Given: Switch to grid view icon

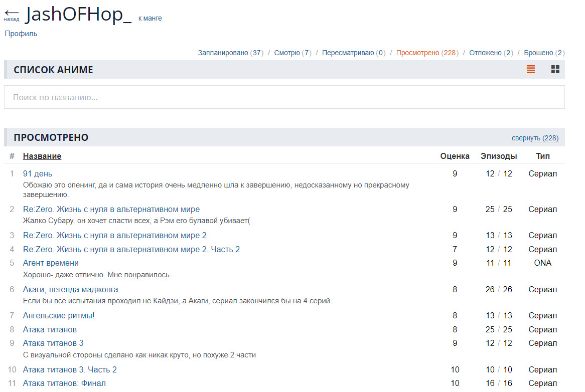Looking at the screenshot, I should [555, 70].
